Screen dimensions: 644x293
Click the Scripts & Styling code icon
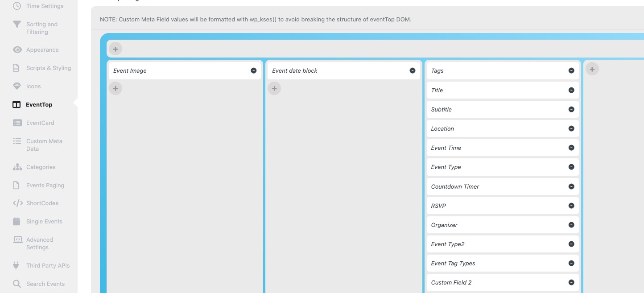click(x=17, y=68)
